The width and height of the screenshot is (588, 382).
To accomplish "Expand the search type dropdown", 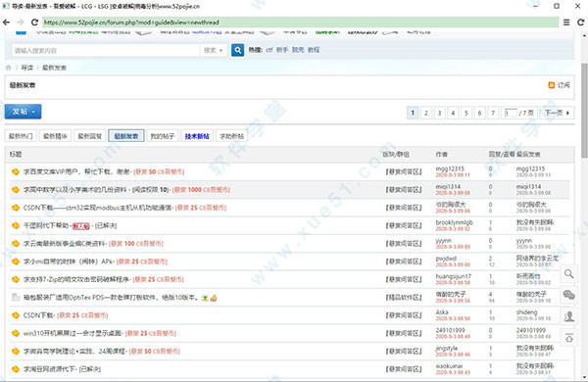I will click(213, 50).
